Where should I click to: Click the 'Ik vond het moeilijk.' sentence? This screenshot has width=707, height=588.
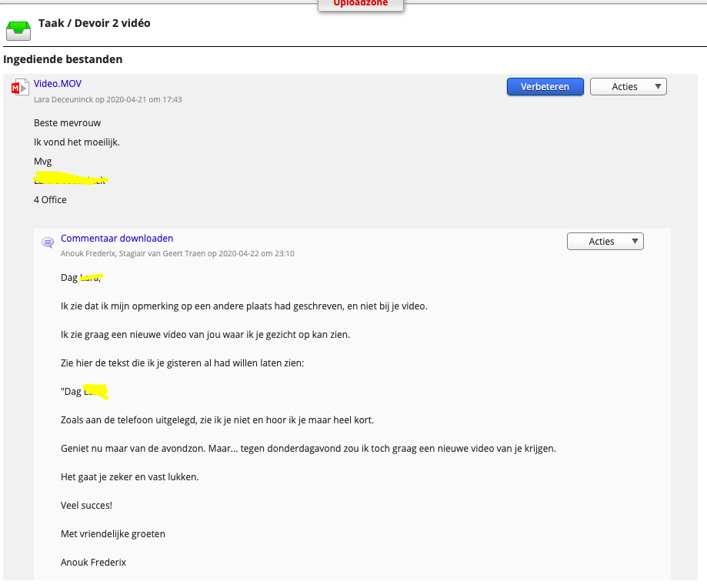(77, 142)
